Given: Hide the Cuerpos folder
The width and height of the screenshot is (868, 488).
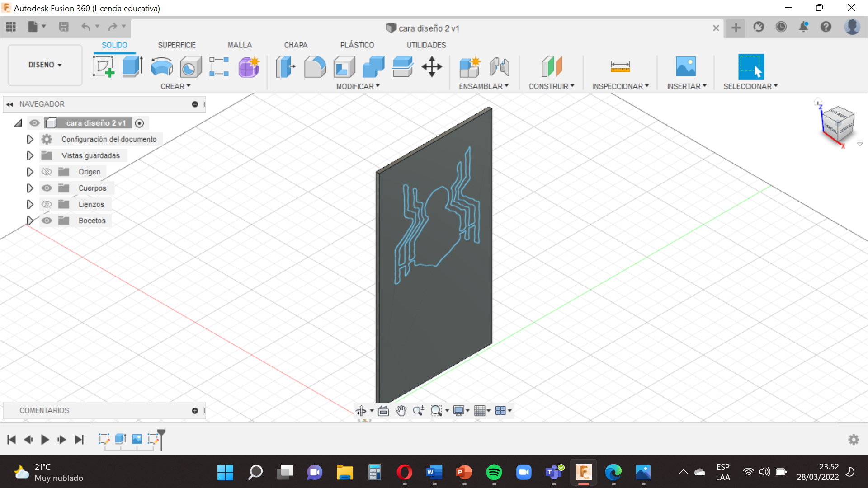Looking at the screenshot, I should [x=47, y=188].
